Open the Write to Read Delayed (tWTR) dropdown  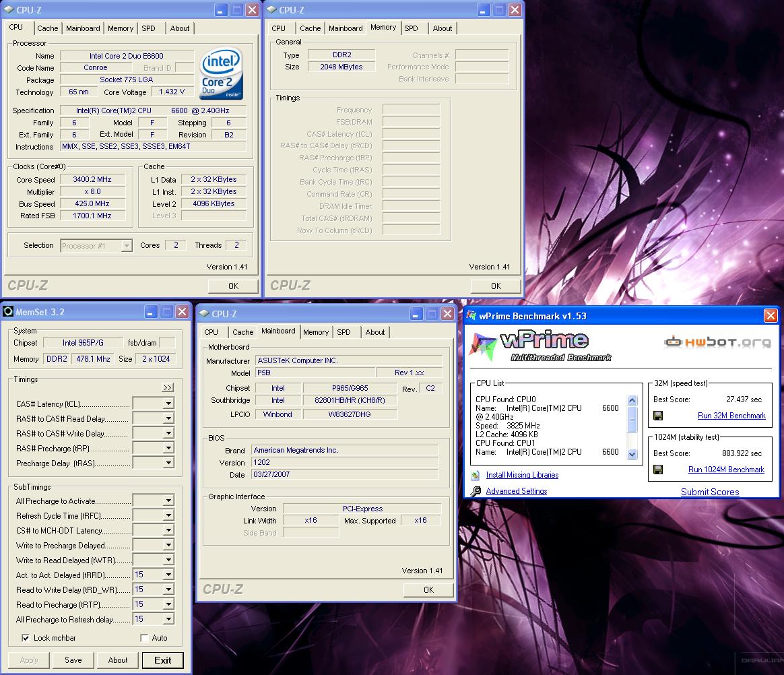pos(168,560)
